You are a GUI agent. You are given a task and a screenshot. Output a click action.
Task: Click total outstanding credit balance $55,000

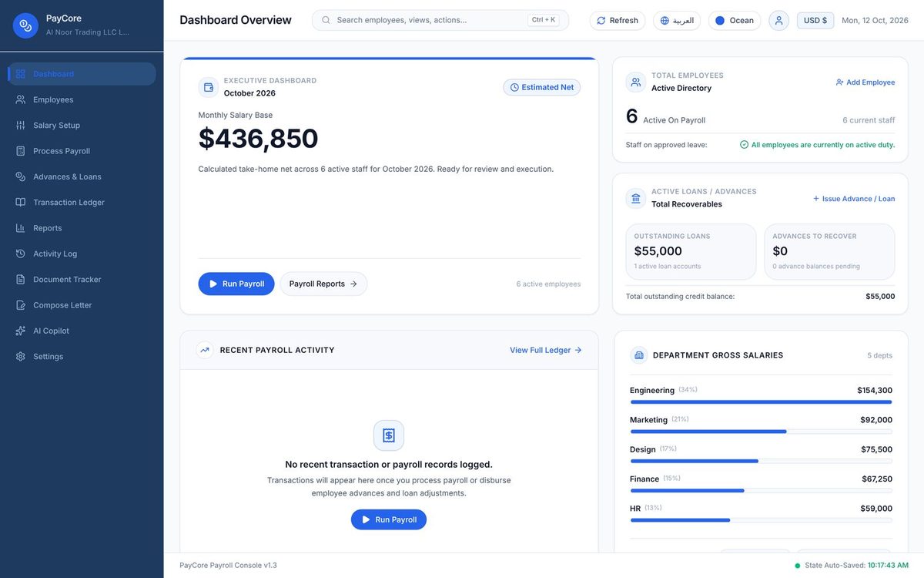coord(880,297)
